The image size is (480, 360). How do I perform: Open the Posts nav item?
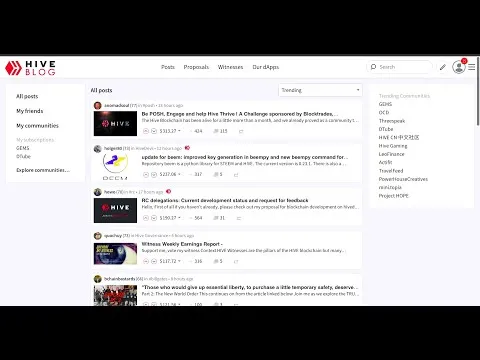click(168, 67)
